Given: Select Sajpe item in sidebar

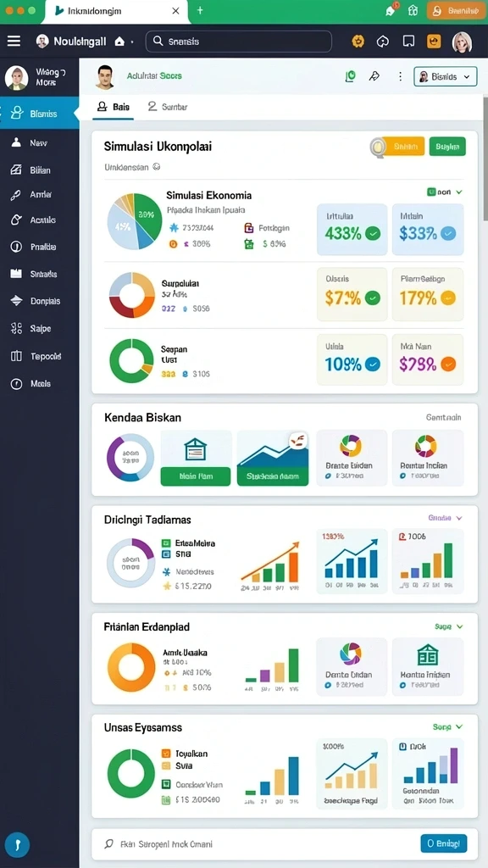Looking at the screenshot, I should point(39,328).
